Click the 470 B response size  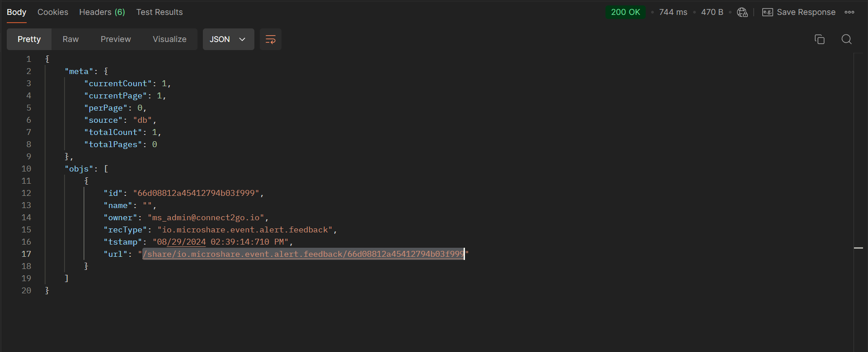coord(712,12)
